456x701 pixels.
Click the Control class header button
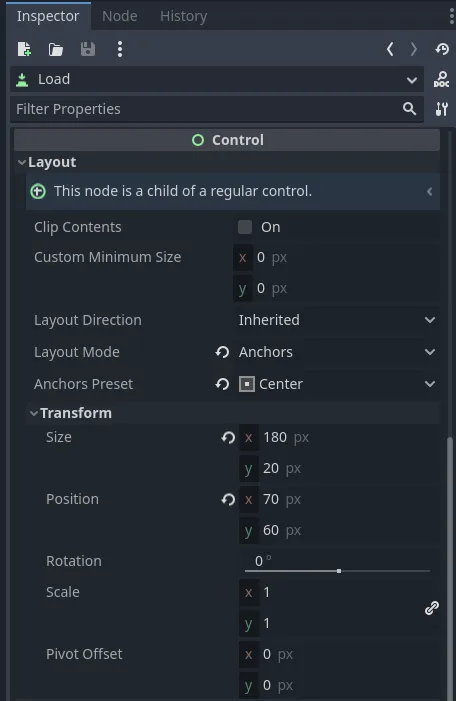(227, 140)
